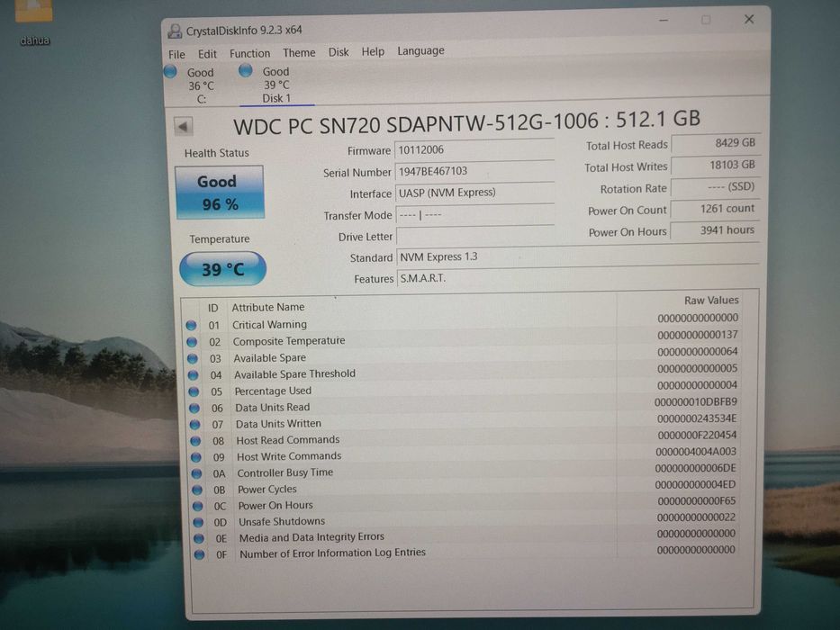Select the Disk 1 tab
This screenshot has width=840, height=630.
[x=275, y=85]
